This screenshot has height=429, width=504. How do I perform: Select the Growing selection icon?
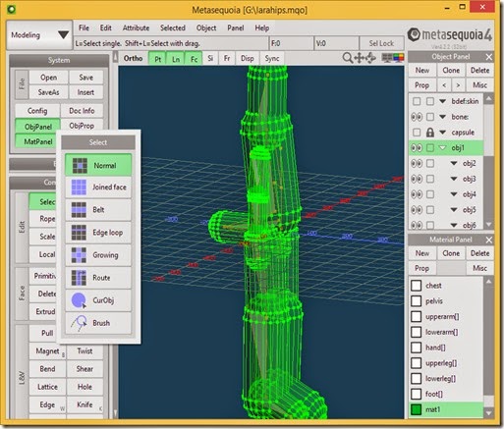[x=80, y=255]
